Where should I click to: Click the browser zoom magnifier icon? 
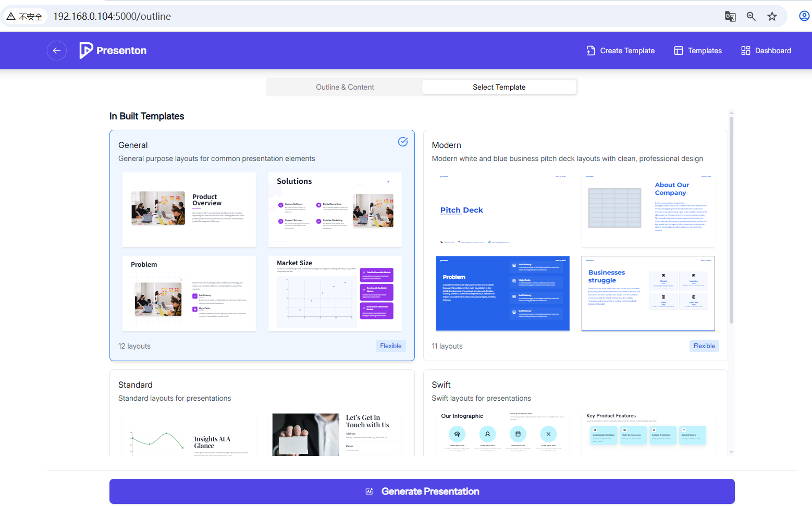[751, 16]
